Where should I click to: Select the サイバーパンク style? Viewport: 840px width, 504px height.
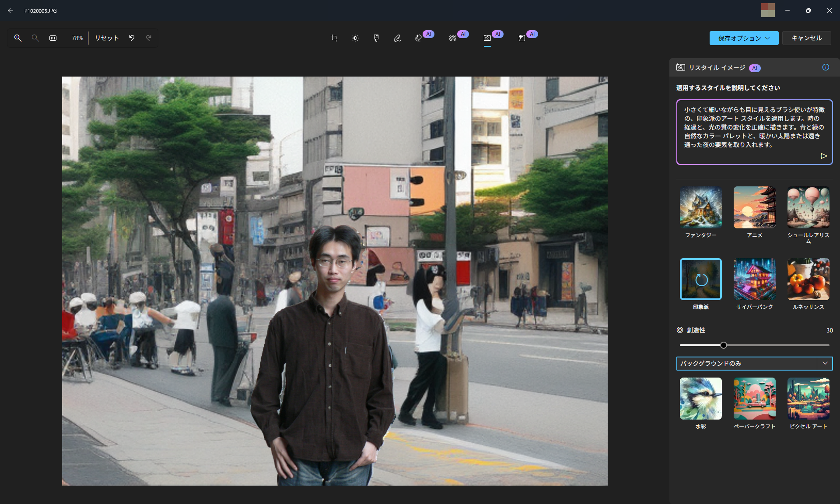(754, 279)
